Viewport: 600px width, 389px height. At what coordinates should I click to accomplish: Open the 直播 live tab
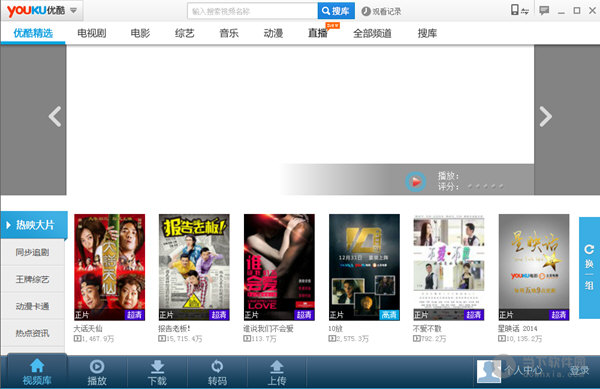pos(318,33)
